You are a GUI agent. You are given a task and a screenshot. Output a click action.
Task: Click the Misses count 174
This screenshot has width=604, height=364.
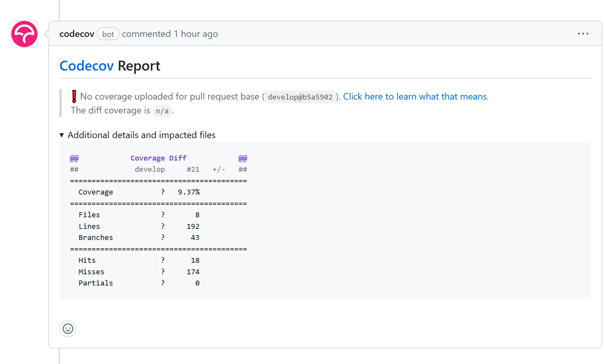(193, 272)
